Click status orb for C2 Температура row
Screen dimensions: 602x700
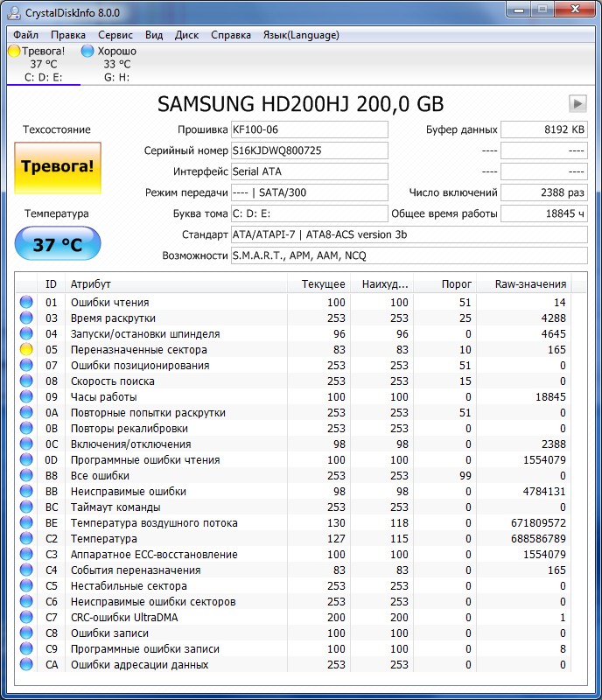click(26, 538)
